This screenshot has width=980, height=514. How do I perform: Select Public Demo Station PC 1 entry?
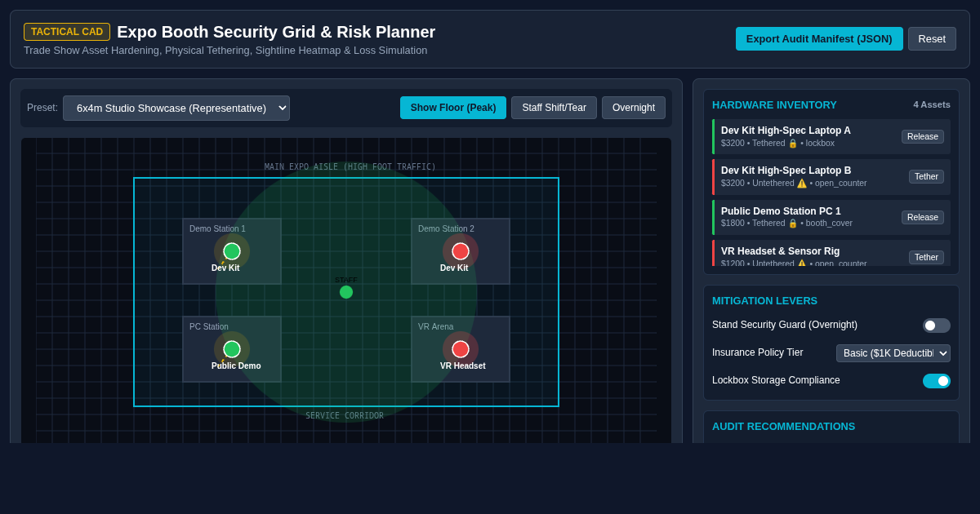click(831, 217)
